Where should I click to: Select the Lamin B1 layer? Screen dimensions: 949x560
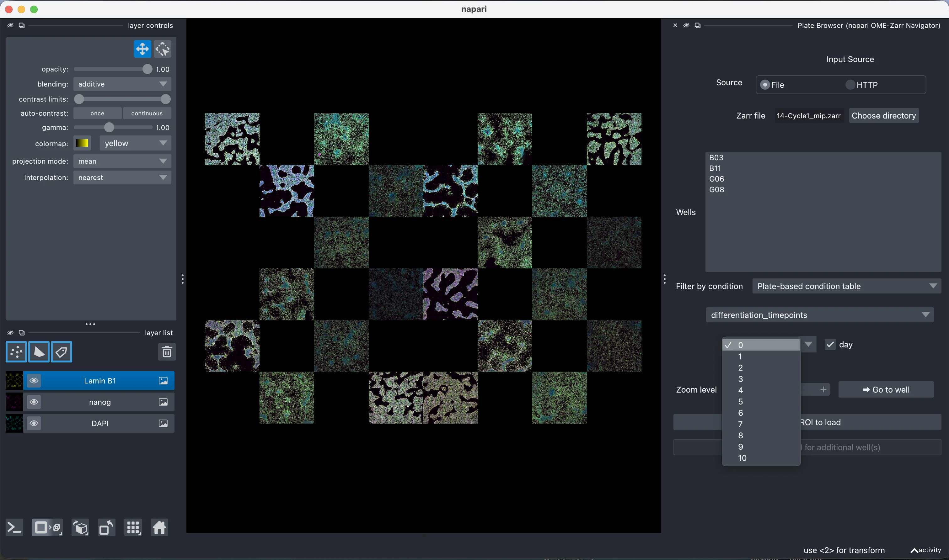[100, 381]
